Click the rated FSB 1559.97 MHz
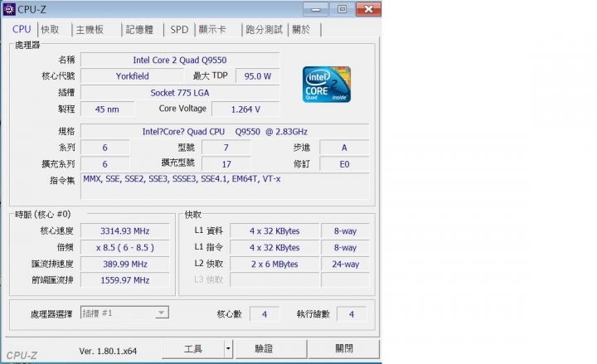 point(125,280)
